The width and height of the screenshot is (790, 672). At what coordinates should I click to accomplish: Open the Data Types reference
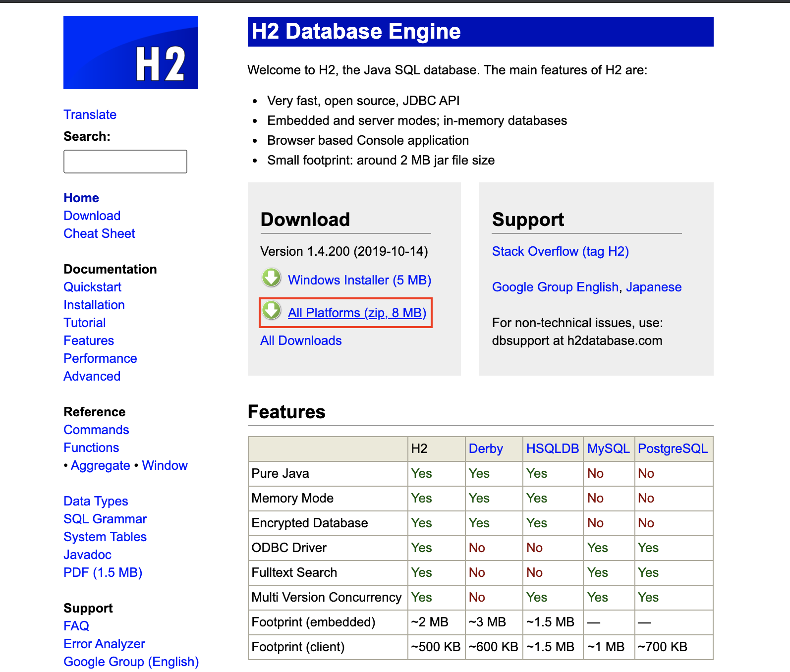[96, 501]
